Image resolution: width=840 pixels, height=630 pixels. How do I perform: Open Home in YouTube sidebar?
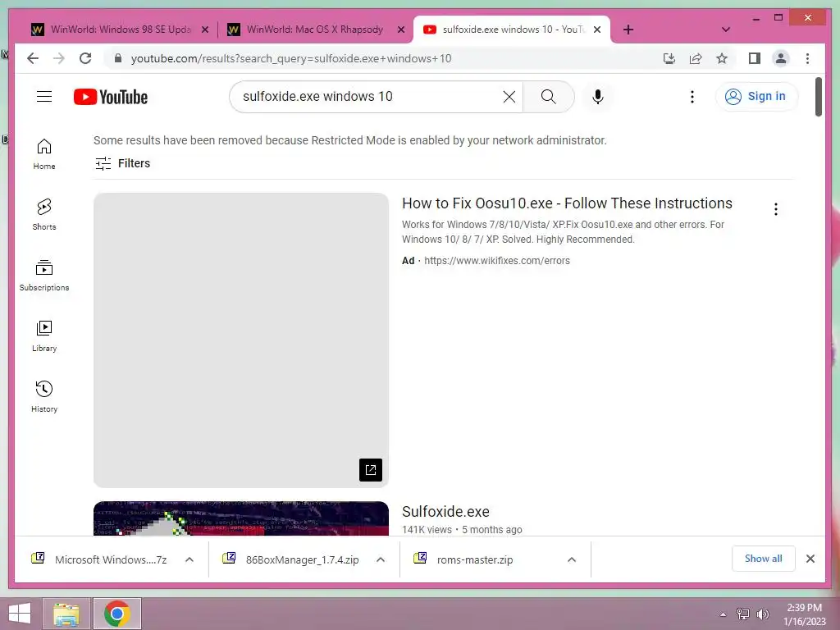[x=44, y=153]
